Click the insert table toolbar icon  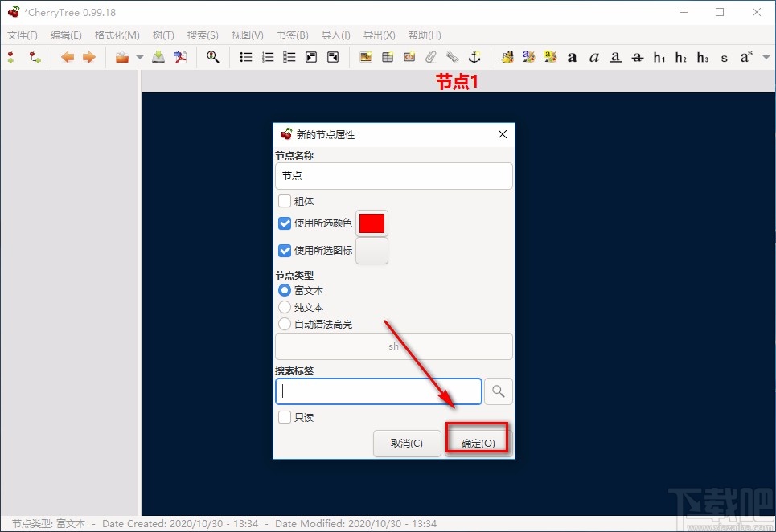[x=388, y=57]
